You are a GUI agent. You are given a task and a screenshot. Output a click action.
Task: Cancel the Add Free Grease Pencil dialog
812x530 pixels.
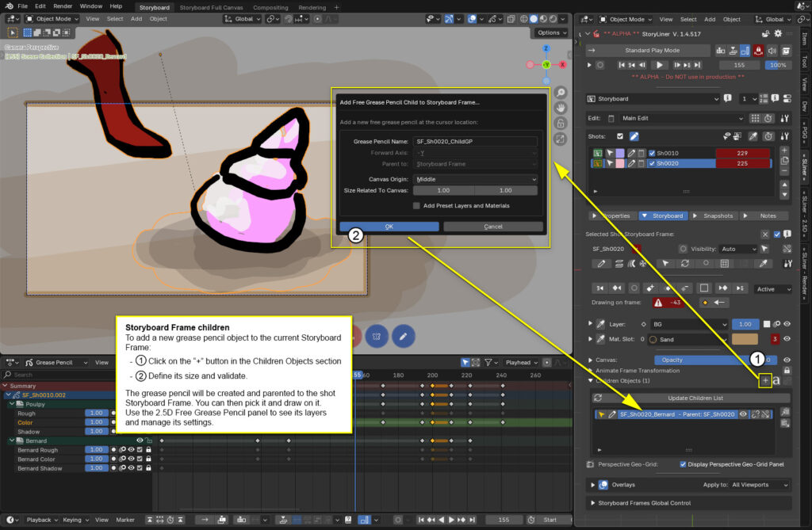pos(493,227)
